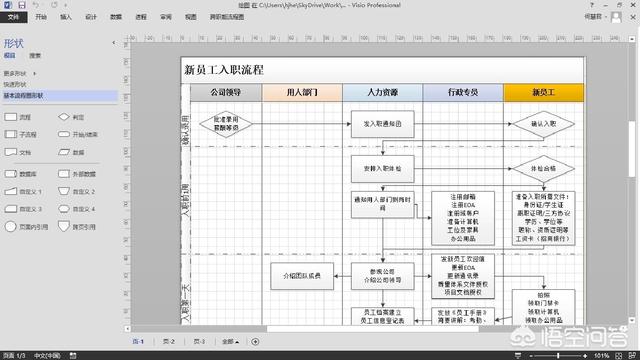Open the 何慧荐 account dropdown
The width and height of the screenshot is (640, 360).
pos(596,17)
